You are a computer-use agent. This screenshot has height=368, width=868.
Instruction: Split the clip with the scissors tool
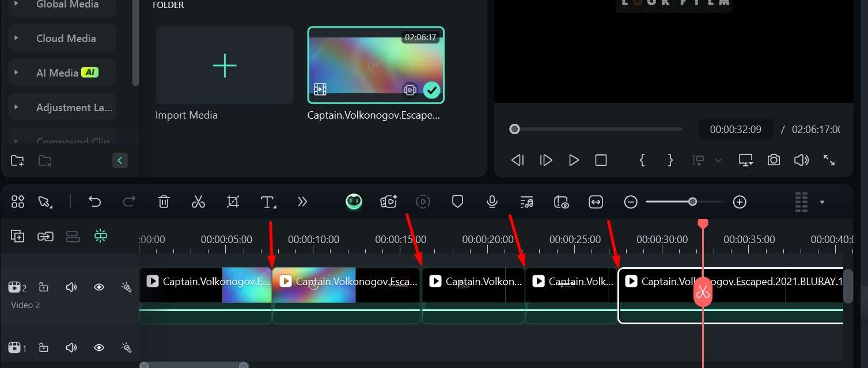[x=198, y=202]
